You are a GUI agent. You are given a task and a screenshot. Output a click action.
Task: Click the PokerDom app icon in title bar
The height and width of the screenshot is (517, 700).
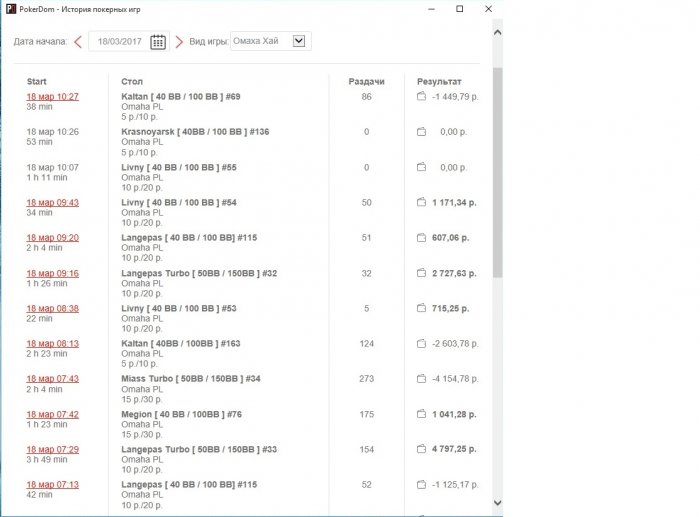click(x=10, y=9)
